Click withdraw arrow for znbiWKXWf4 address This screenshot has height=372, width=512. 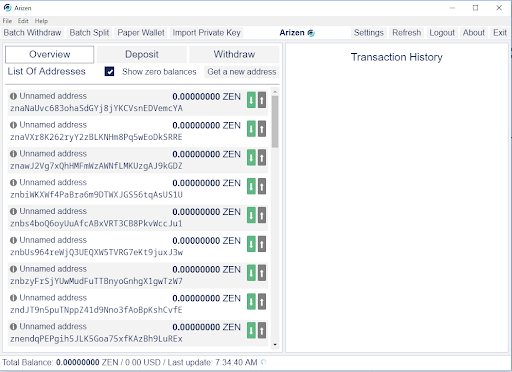click(262, 186)
